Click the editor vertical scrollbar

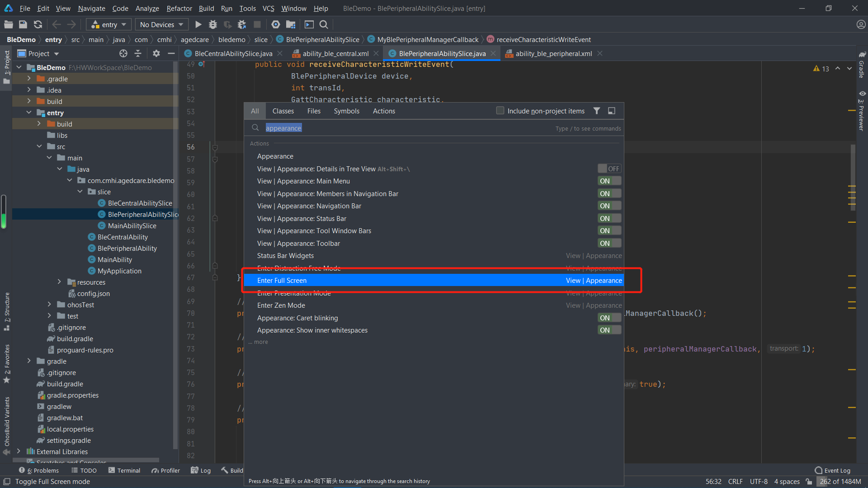click(853, 177)
